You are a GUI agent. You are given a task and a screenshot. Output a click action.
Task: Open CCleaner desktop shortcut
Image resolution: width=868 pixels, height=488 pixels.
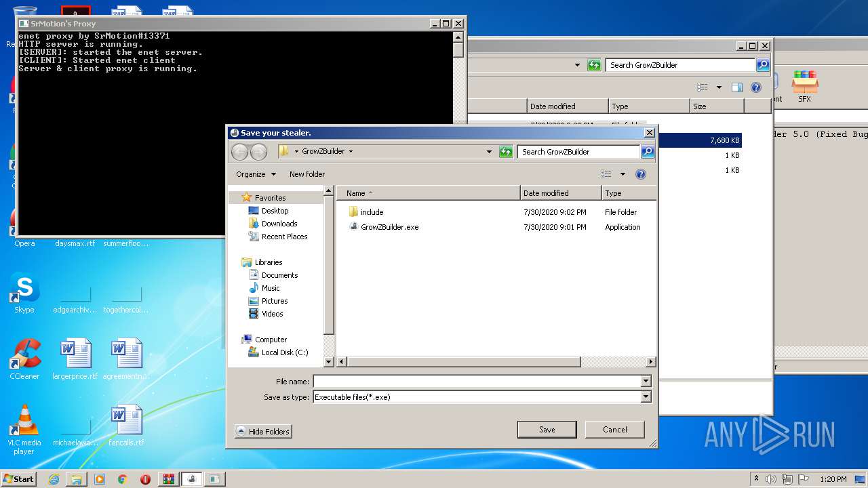coord(24,360)
